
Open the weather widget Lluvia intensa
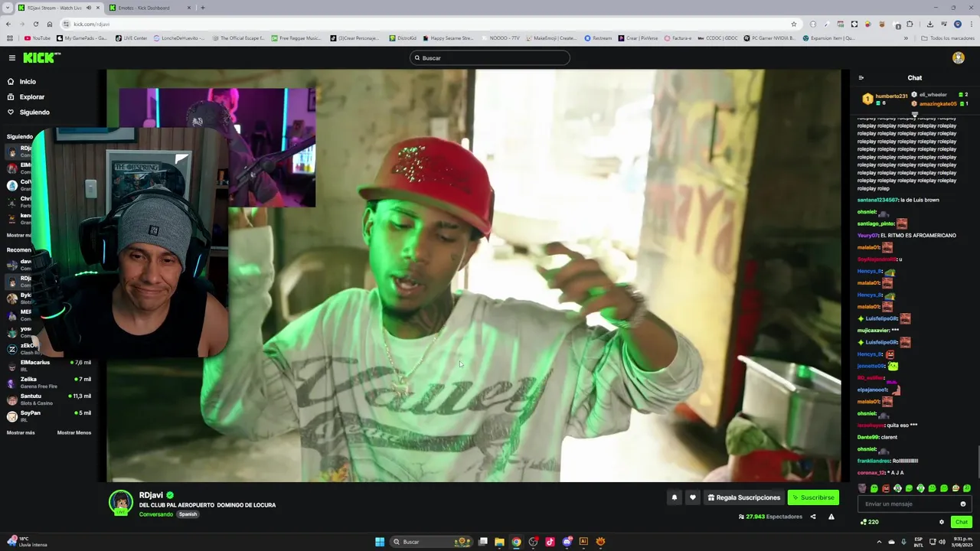click(28, 542)
